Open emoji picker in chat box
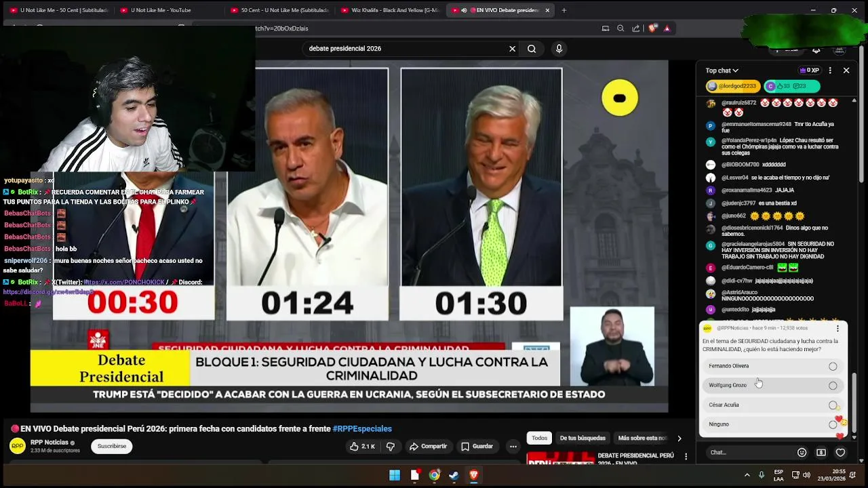This screenshot has width=868, height=488. (802, 452)
